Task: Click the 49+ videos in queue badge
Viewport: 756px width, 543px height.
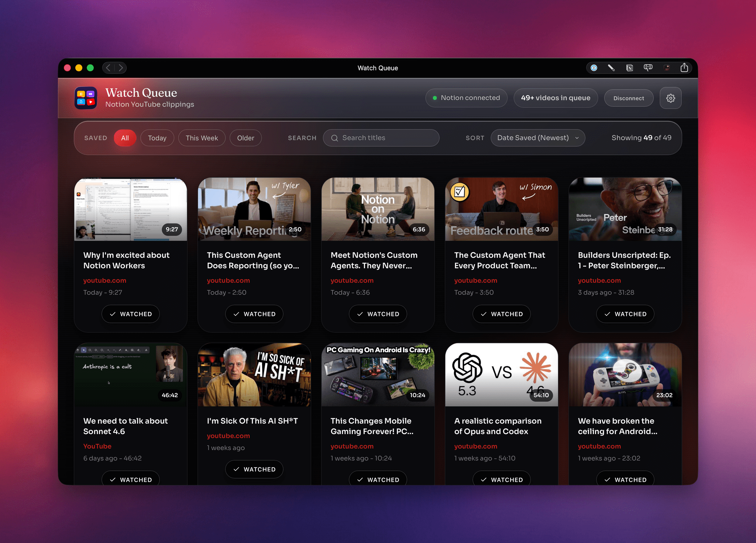Action: pos(556,98)
